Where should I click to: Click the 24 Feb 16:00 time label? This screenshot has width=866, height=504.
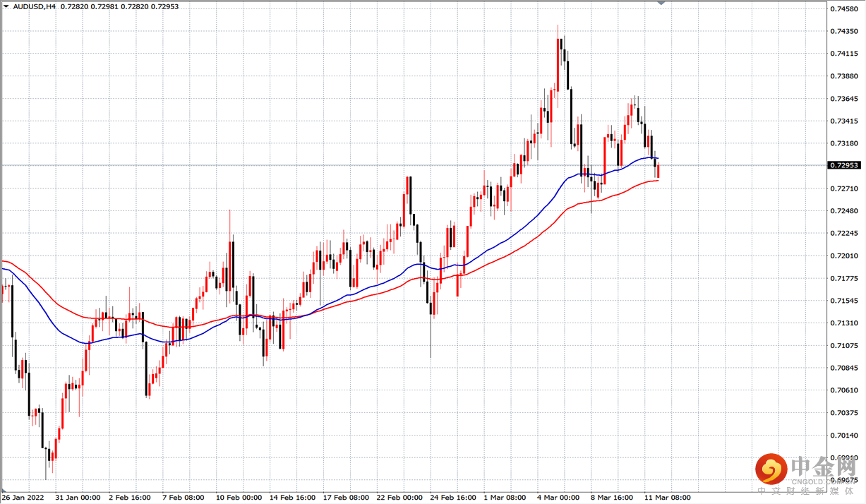pyautogui.click(x=452, y=498)
